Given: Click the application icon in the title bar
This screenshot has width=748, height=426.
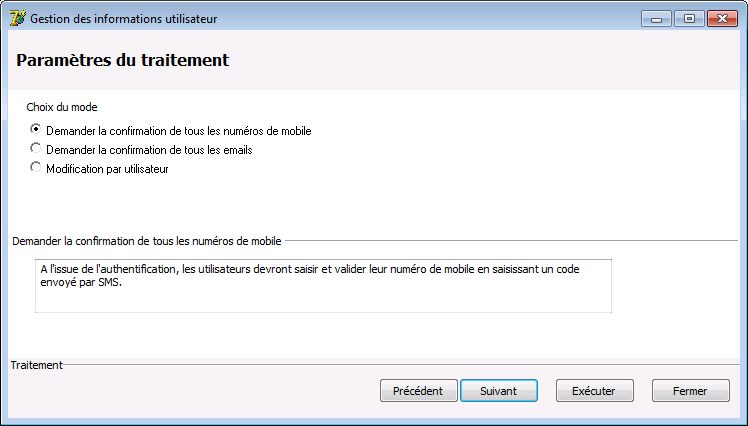Looking at the screenshot, I should (x=18, y=19).
